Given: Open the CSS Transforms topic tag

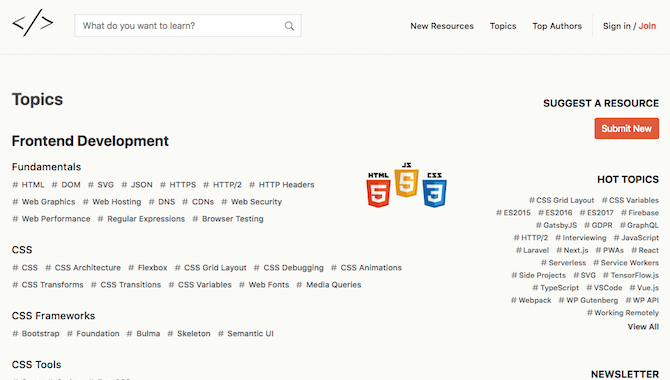Looking at the screenshot, I should (x=48, y=285).
